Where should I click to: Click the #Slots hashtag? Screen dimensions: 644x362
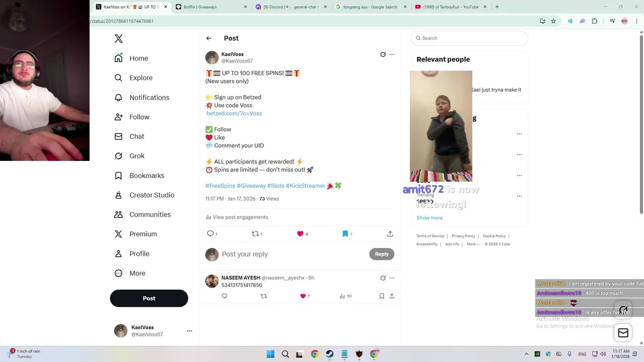(276, 186)
